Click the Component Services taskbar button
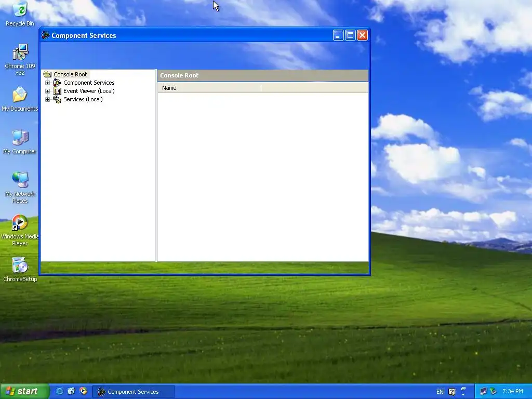The image size is (532, 399). [134, 392]
